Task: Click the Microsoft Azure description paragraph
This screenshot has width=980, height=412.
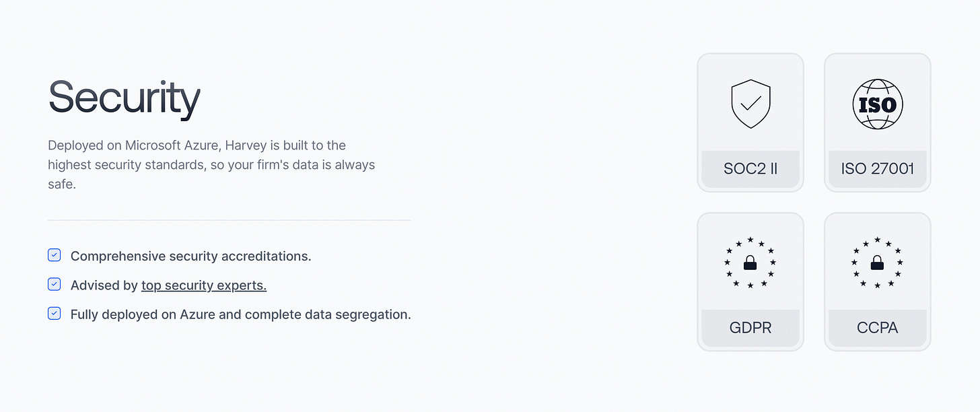Action: [211, 164]
